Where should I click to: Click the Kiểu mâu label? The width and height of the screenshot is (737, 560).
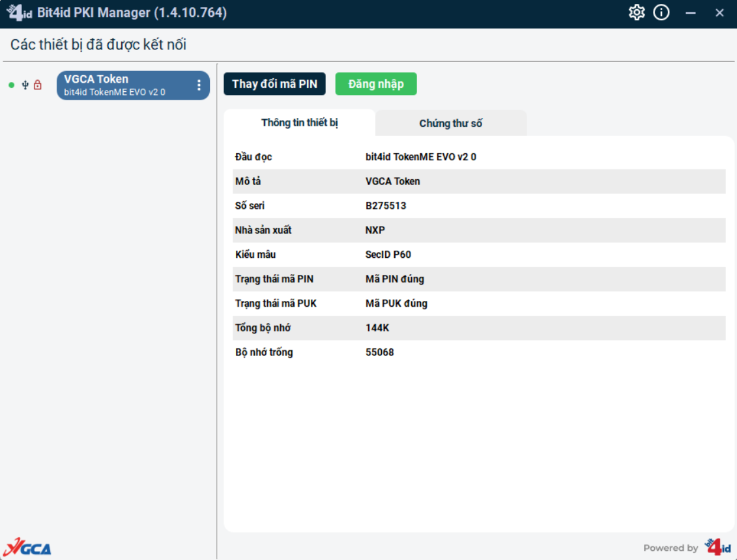[x=255, y=255]
